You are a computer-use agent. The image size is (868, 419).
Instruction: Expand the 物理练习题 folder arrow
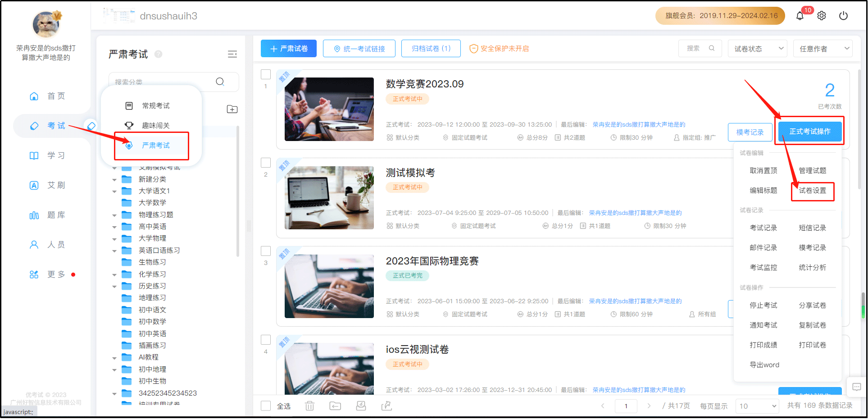pyautogui.click(x=114, y=215)
